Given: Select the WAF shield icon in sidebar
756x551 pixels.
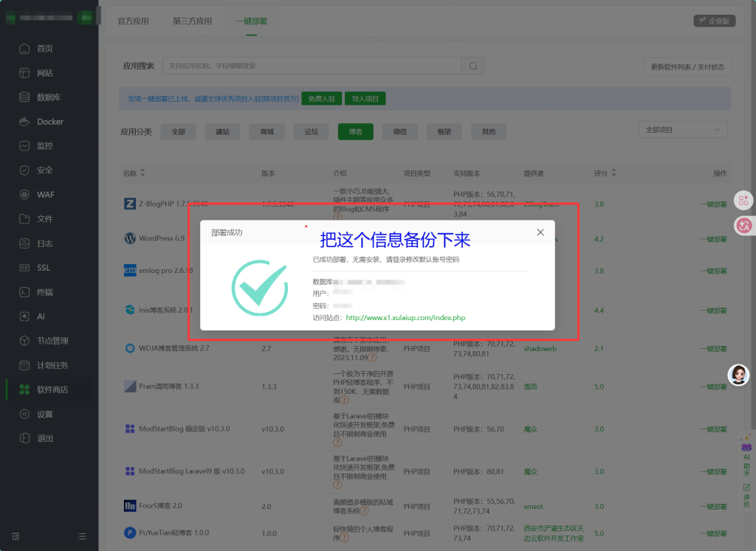Looking at the screenshot, I should pos(24,195).
